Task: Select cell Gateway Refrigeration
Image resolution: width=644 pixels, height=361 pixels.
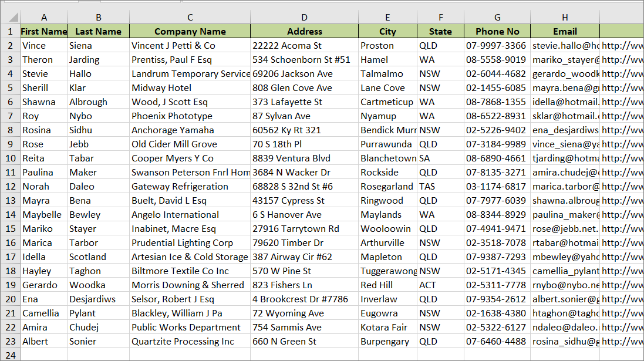Action: point(190,187)
